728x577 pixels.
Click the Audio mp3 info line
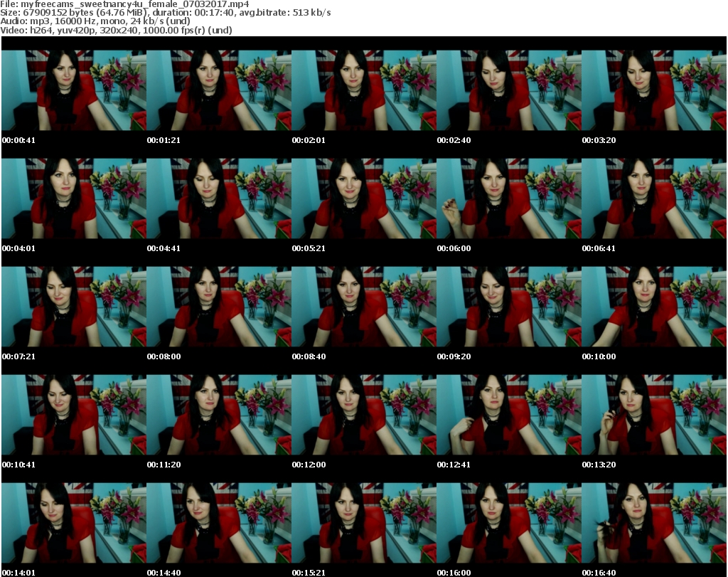95,21
